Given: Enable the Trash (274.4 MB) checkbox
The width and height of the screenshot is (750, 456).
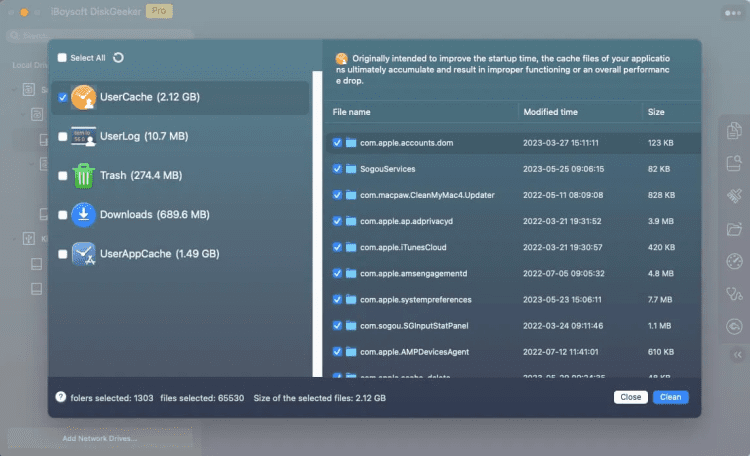Looking at the screenshot, I should tap(63, 176).
